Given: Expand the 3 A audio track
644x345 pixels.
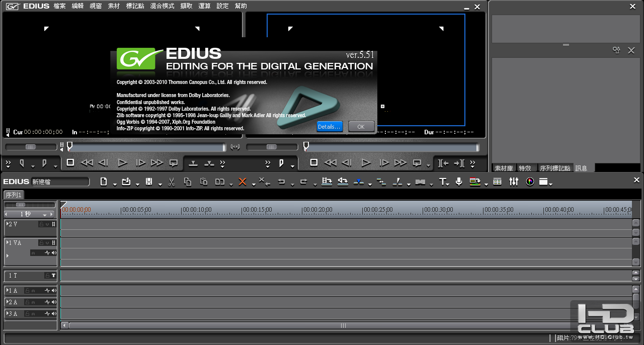Looking at the screenshot, I should pyautogui.click(x=8, y=313).
